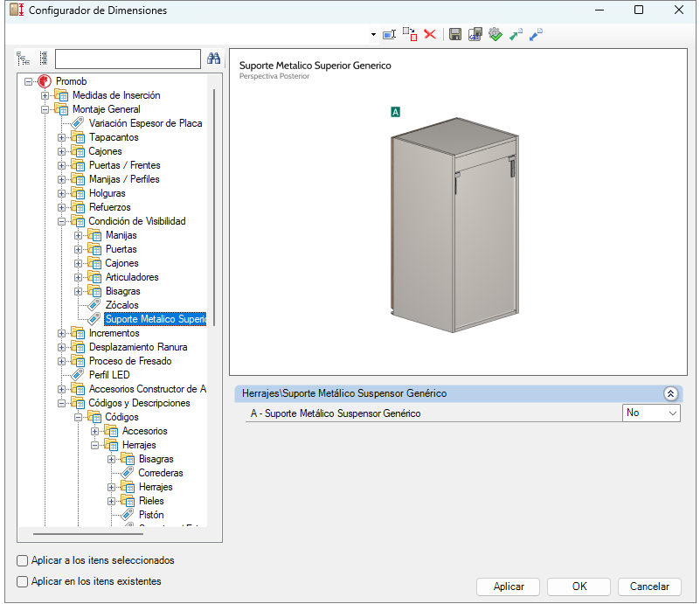This screenshot has height=604, width=700.
Task: Click the floppy disk save icon
Action: (x=455, y=34)
